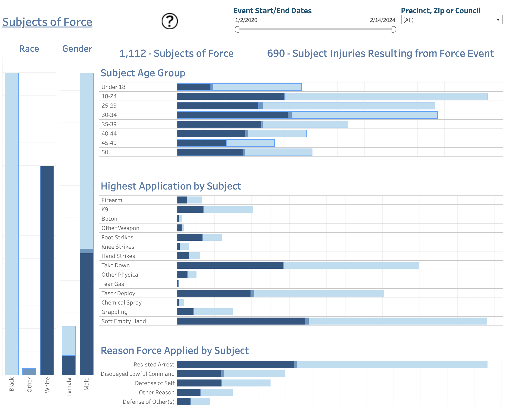The image size is (508, 420).
Task: Click the left handle of the date slider
Action: 237,29
